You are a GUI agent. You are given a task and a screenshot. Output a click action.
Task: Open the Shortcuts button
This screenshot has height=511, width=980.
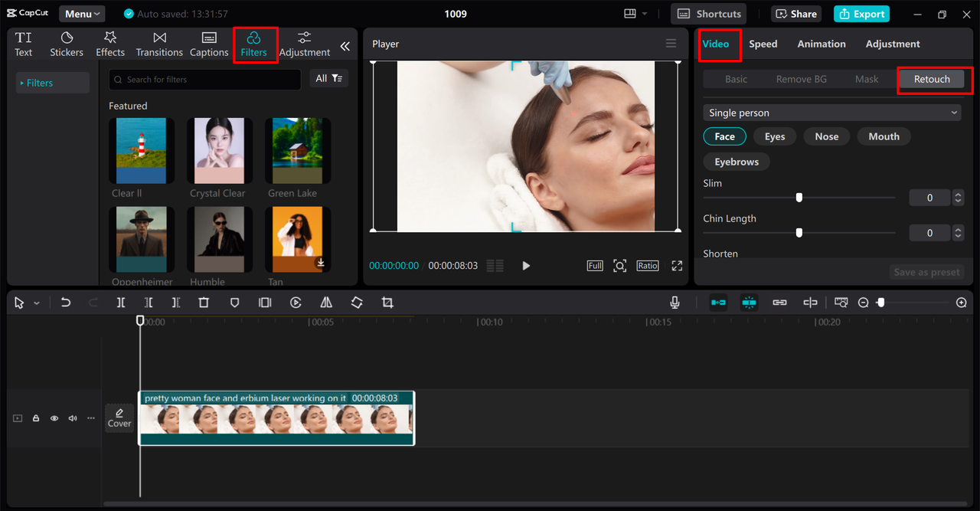(710, 14)
